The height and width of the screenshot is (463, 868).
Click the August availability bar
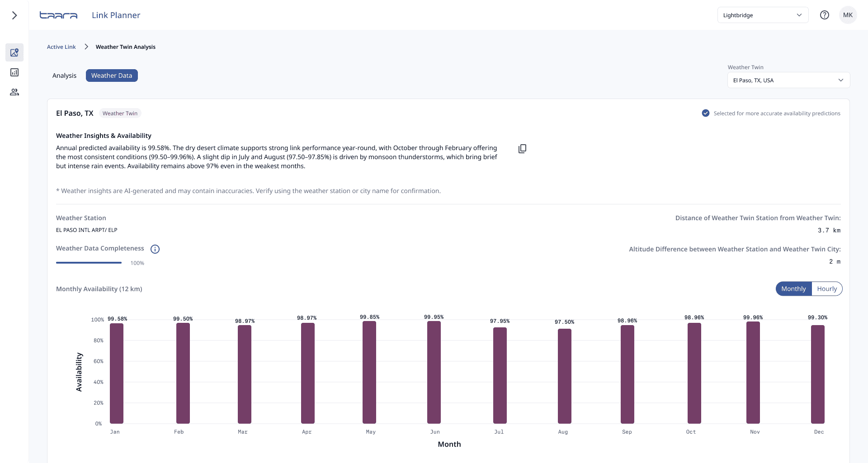coord(564,376)
